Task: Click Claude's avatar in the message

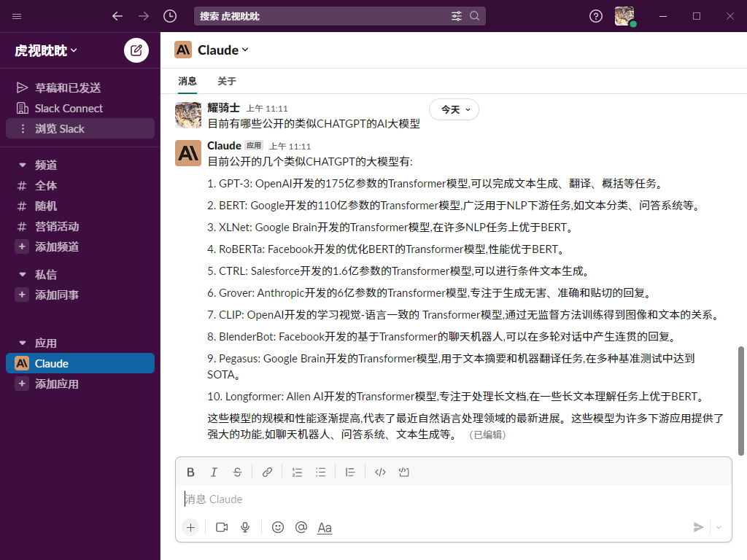Action: (188, 153)
